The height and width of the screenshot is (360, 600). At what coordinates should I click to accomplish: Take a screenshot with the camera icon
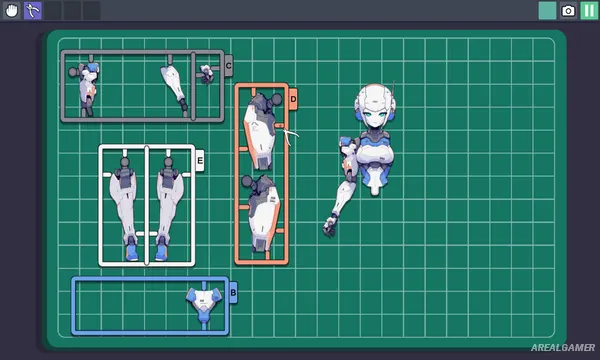tap(568, 10)
